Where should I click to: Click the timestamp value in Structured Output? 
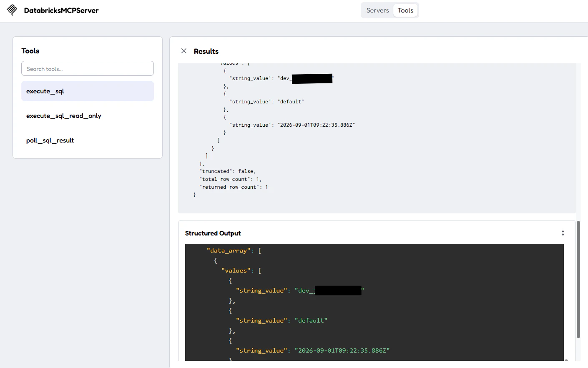(x=342, y=350)
